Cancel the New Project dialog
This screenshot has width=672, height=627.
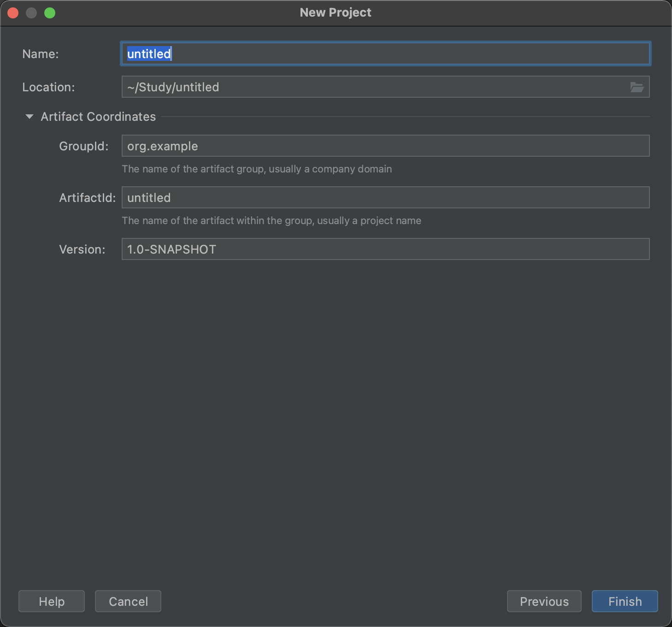pos(128,601)
